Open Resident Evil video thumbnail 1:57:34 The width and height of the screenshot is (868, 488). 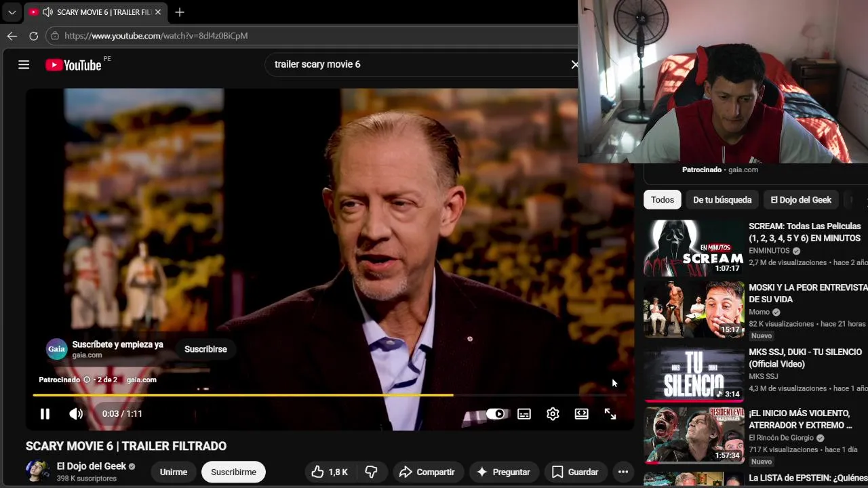694,435
